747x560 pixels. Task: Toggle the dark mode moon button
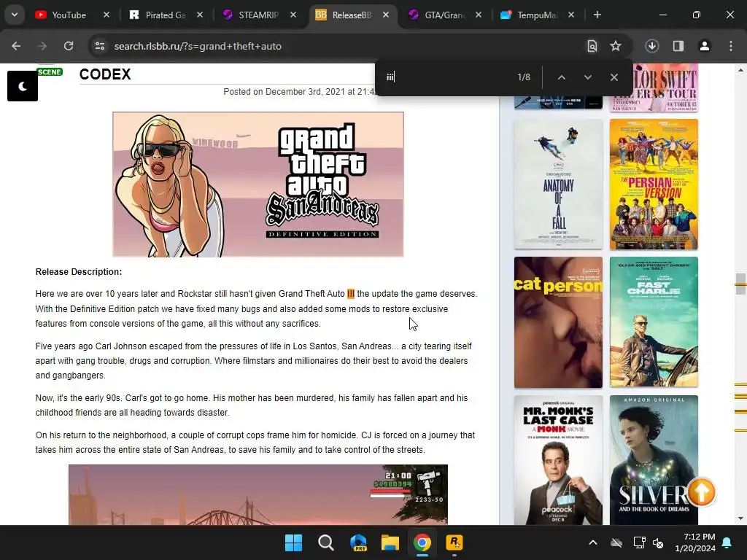point(23,86)
